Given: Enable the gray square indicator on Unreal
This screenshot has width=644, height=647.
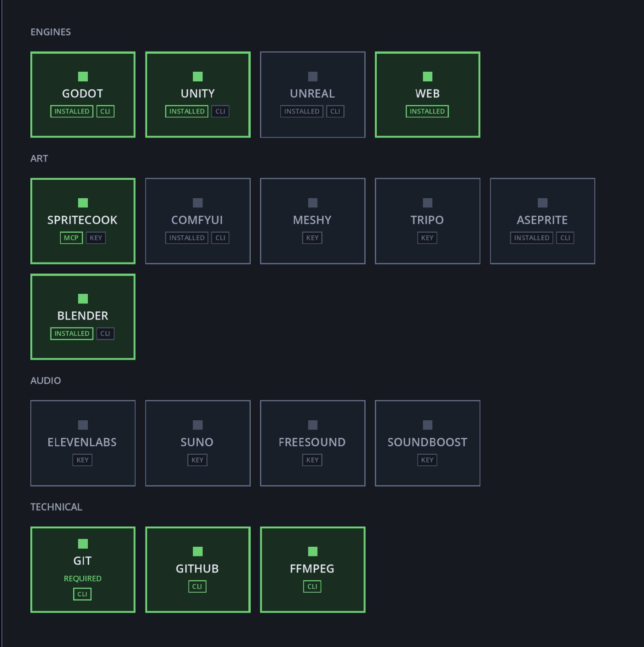Looking at the screenshot, I should 313,76.
